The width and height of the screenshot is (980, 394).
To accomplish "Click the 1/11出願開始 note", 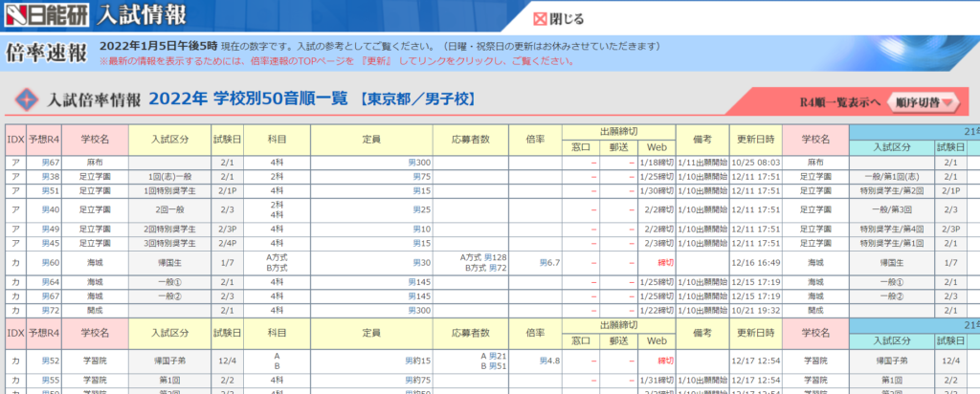I will coord(702,163).
